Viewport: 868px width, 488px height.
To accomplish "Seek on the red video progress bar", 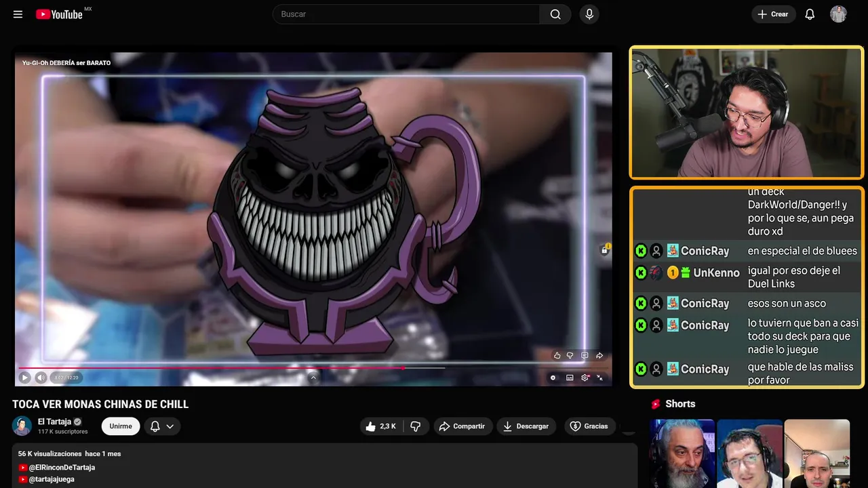I will point(211,368).
